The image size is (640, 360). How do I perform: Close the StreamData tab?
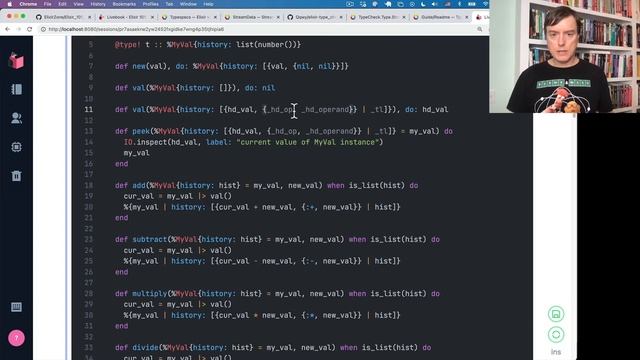pyautogui.click(x=278, y=17)
